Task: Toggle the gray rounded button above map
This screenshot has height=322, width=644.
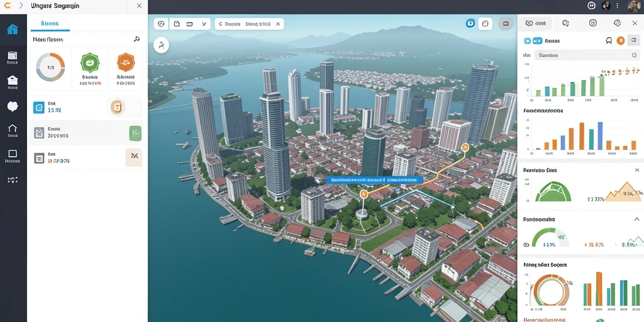Action: (506, 23)
